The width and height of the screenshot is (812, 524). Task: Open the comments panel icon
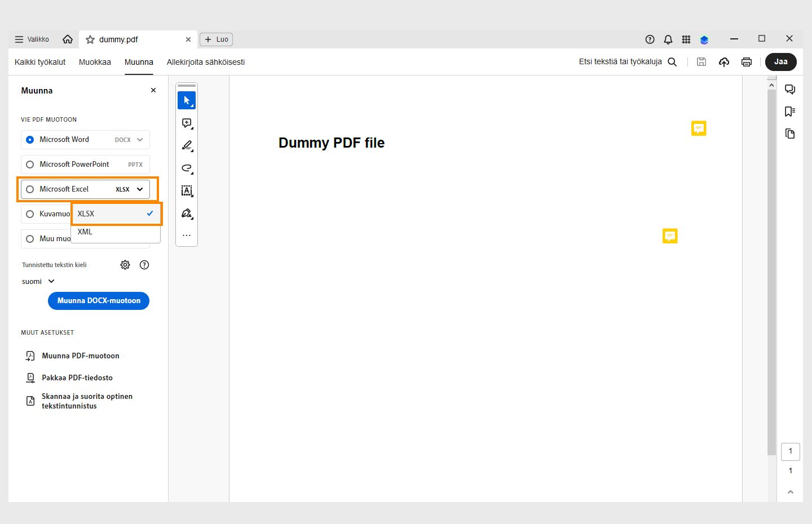tap(790, 89)
